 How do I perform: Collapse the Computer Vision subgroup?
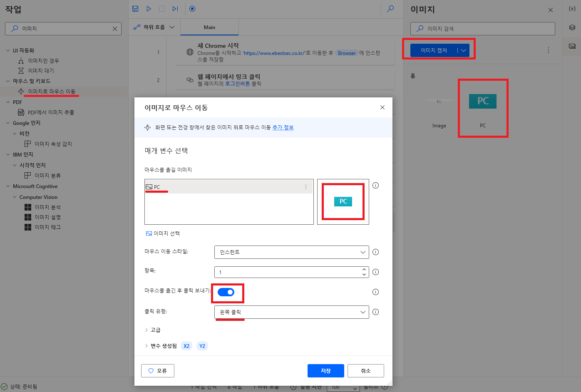click(x=15, y=197)
